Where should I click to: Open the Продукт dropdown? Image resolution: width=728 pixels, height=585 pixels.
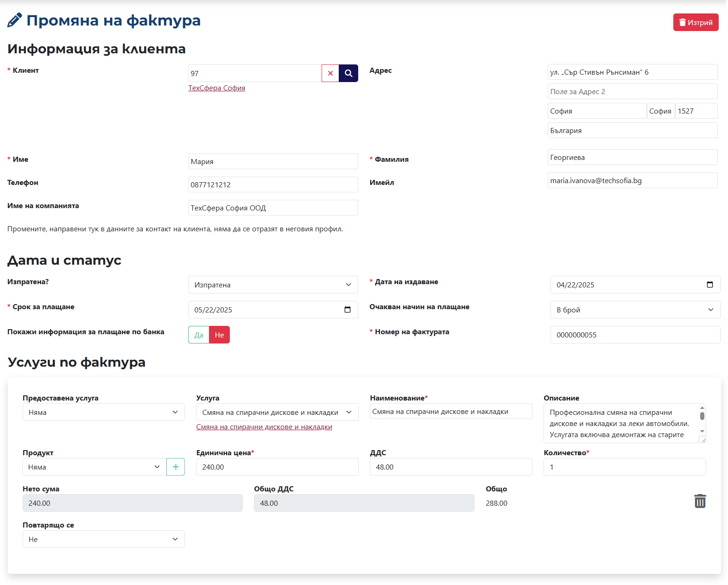95,467
